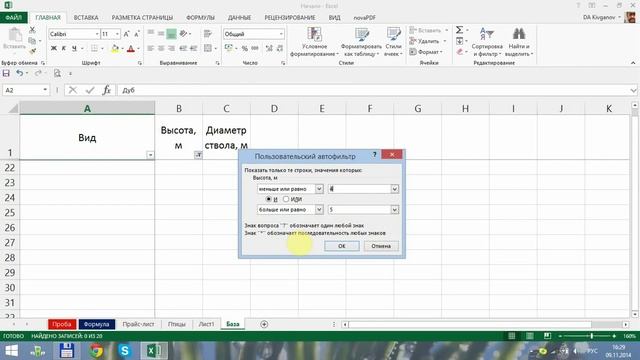
Task: Open the Формула sheet tab
Action: (97, 324)
